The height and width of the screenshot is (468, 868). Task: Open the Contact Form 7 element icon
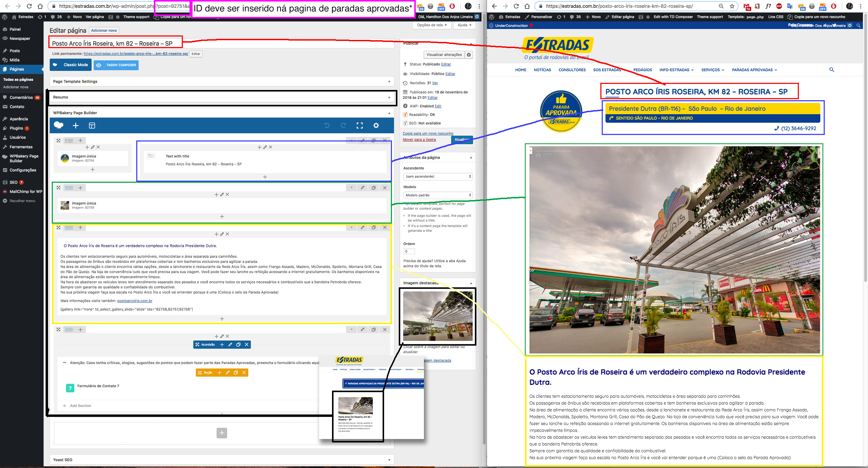(70, 388)
